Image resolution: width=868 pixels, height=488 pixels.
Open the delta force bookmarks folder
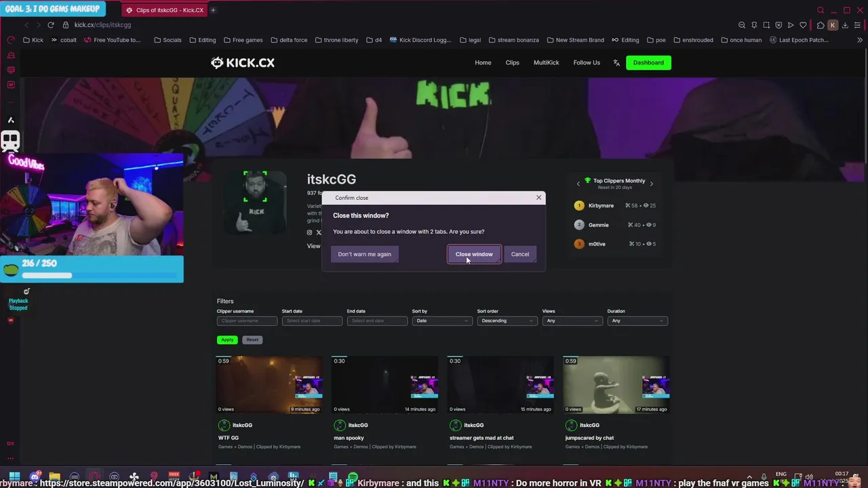click(x=288, y=40)
